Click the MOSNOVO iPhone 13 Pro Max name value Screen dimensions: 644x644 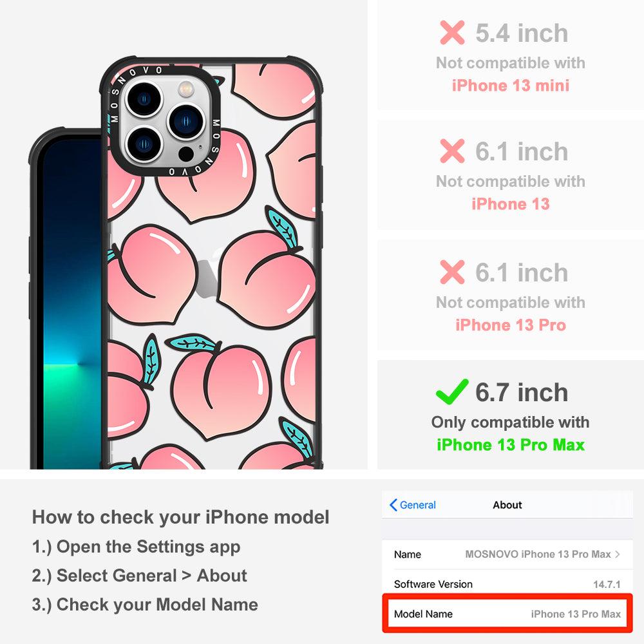coord(538,554)
